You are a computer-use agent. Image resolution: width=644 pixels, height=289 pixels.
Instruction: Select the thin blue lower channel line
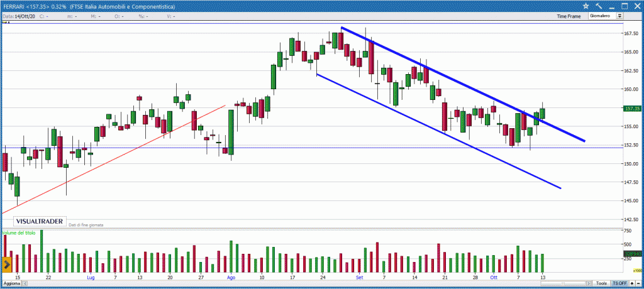[x=438, y=131]
